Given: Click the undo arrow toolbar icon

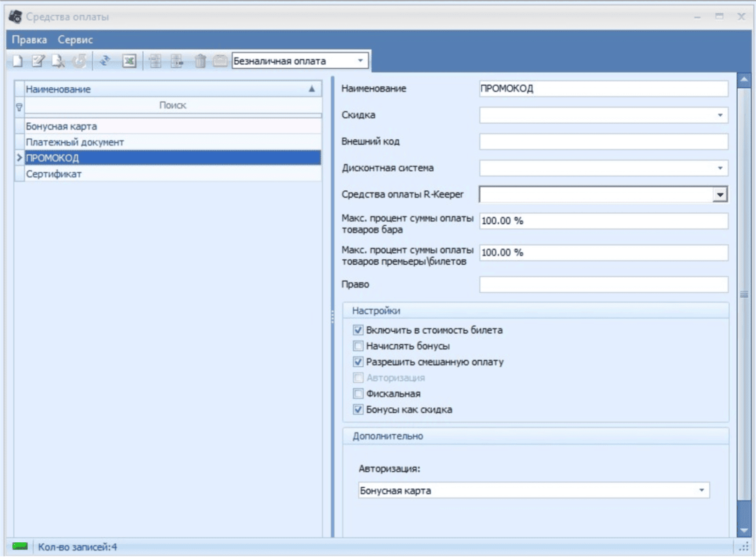Looking at the screenshot, I should (x=80, y=61).
